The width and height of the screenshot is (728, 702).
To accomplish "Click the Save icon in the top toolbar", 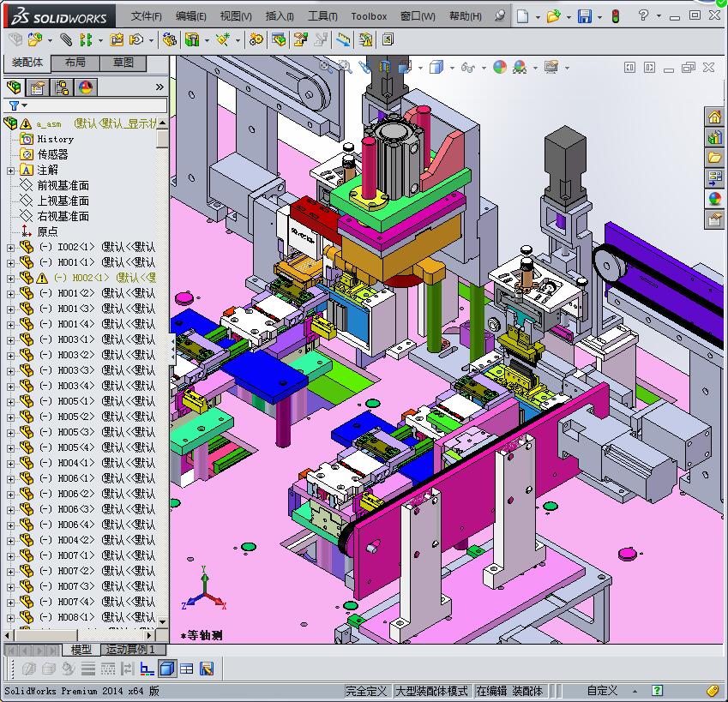I will [585, 16].
